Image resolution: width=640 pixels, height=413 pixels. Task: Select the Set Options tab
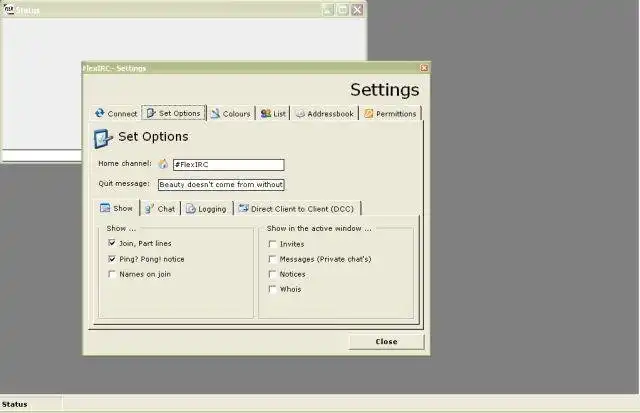click(174, 113)
